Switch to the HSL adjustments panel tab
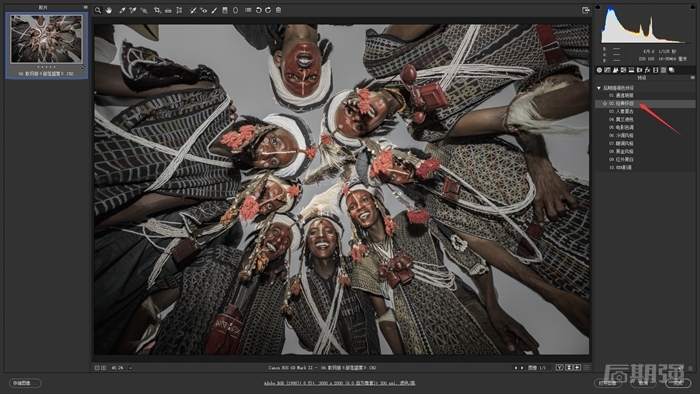This screenshot has height=394, width=700. click(x=623, y=70)
